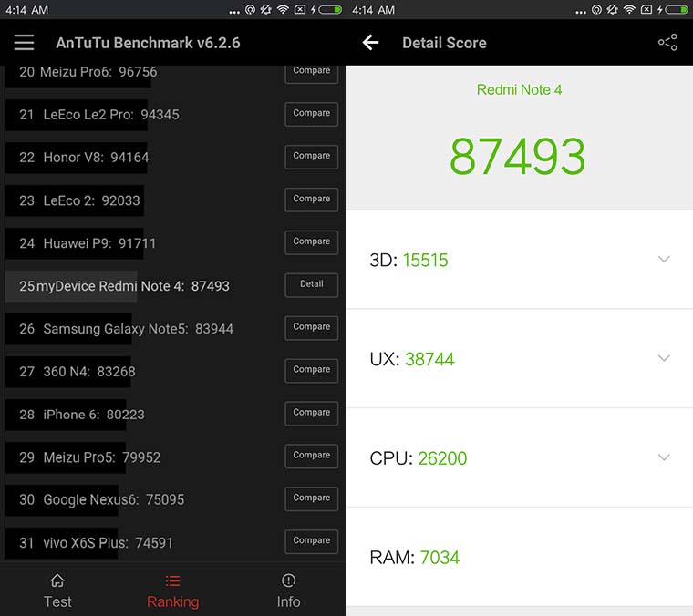Compare with LeEco Le2 Pro
Screen dimensions: 693x616
click(312, 114)
